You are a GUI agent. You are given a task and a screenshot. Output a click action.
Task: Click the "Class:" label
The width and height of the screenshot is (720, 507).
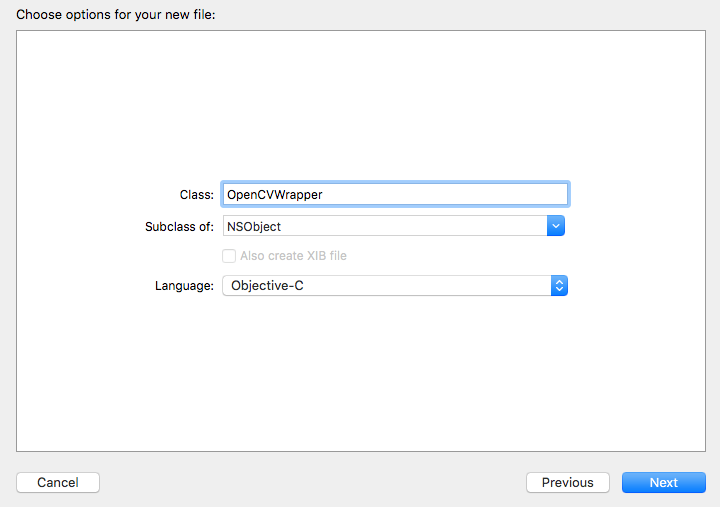coord(196,194)
